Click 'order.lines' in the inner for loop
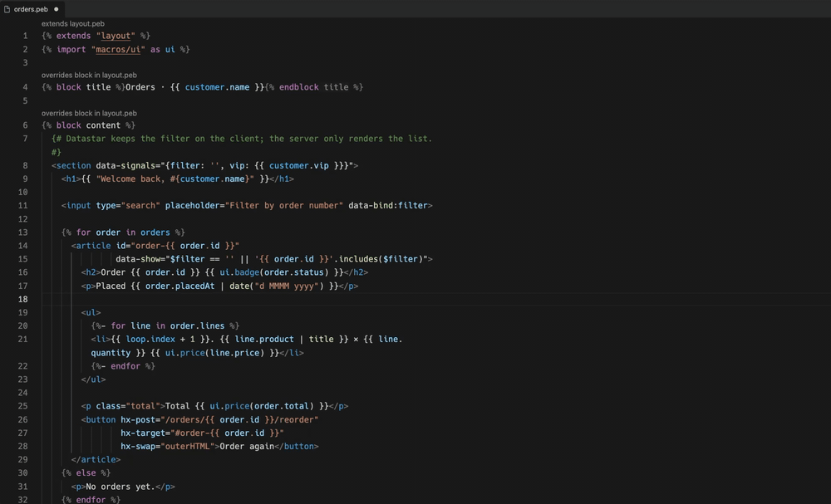This screenshot has width=831, height=504. [x=197, y=326]
